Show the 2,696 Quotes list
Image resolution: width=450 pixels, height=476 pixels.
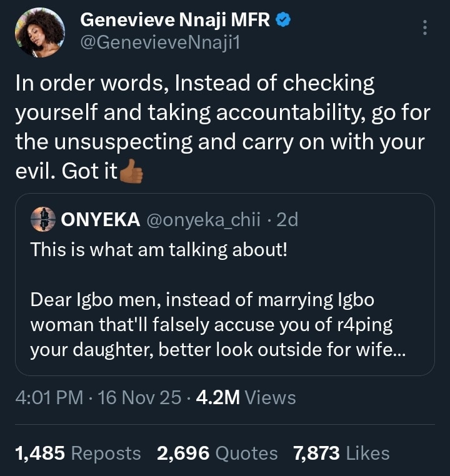(x=217, y=453)
